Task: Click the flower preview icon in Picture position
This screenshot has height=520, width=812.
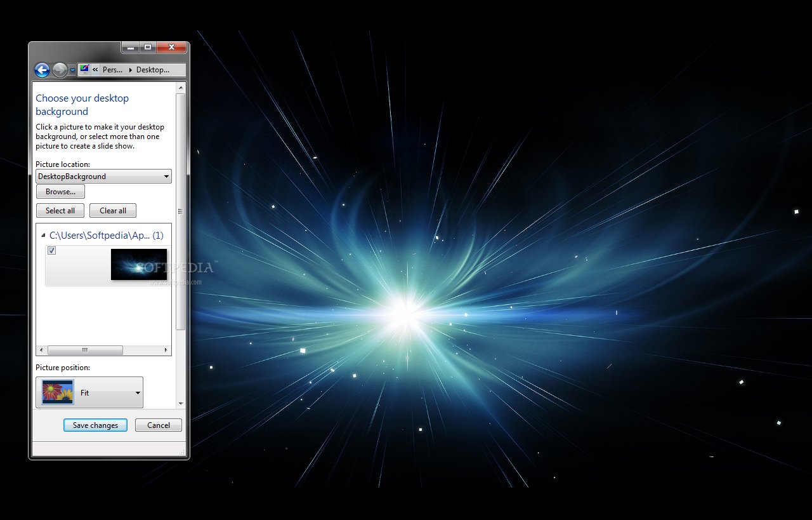Action: click(x=58, y=392)
